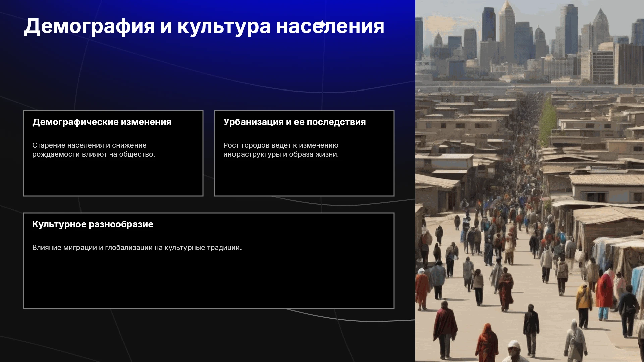Select the city street photo on the right

click(530, 181)
